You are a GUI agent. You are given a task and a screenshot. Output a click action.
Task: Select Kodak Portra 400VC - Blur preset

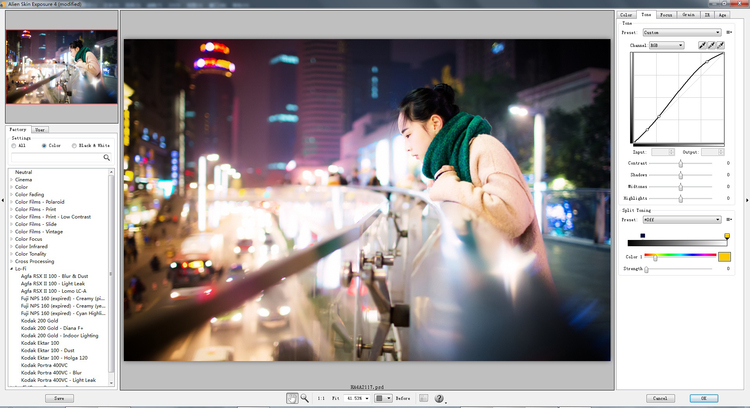point(51,373)
